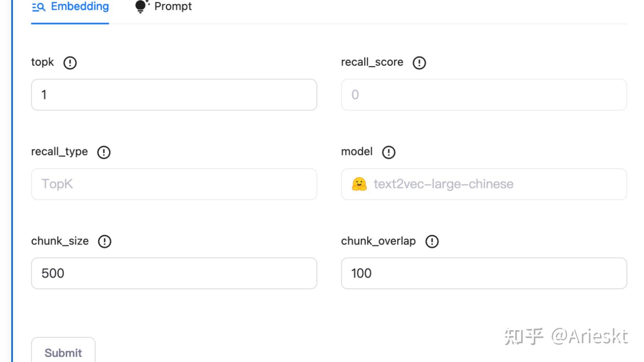644x362 pixels.
Task: Click the info icon beside recall_score
Action: coord(419,62)
